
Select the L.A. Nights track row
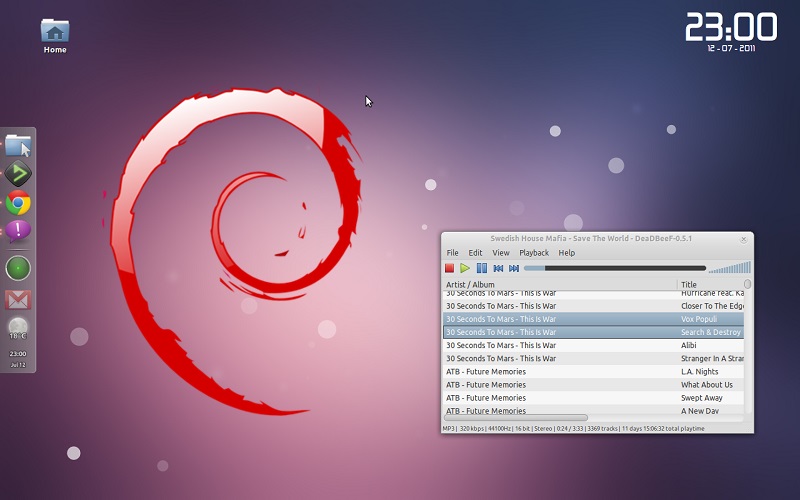593,372
